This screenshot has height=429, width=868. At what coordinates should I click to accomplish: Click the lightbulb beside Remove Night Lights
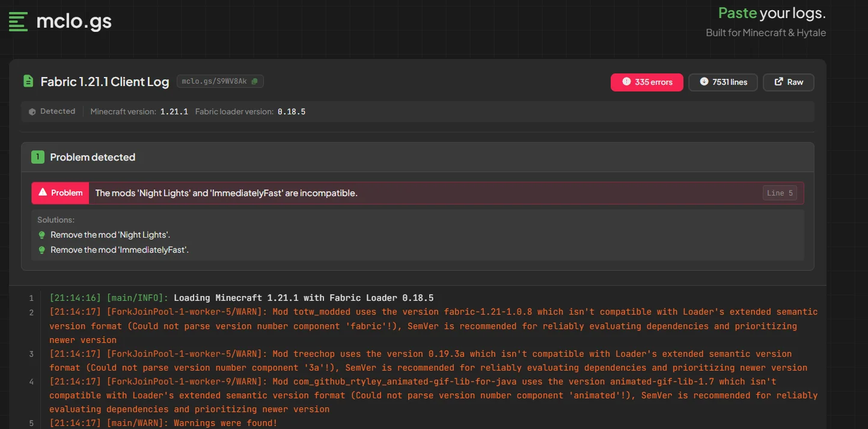click(x=41, y=235)
